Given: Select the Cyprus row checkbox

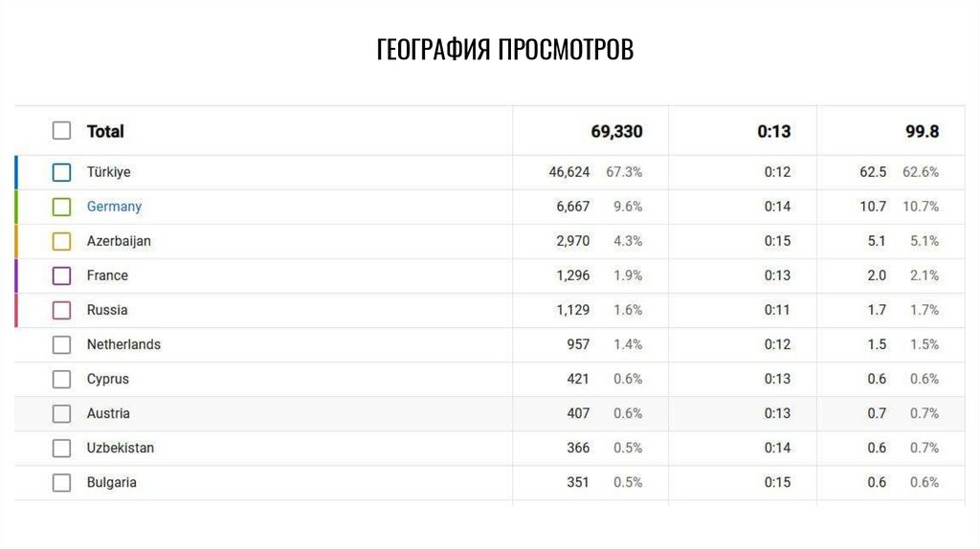Looking at the screenshot, I should tap(62, 379).
